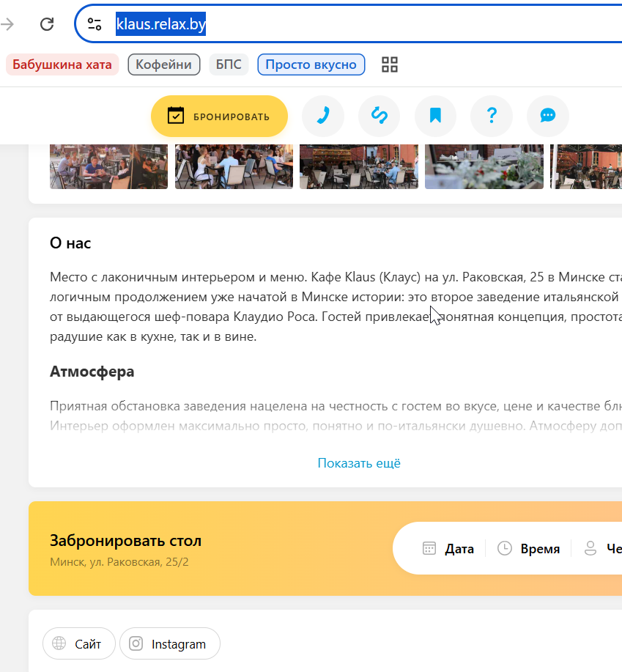Click the browser reload button
This screenshot has height=672, width=622.
click(47, 24)
